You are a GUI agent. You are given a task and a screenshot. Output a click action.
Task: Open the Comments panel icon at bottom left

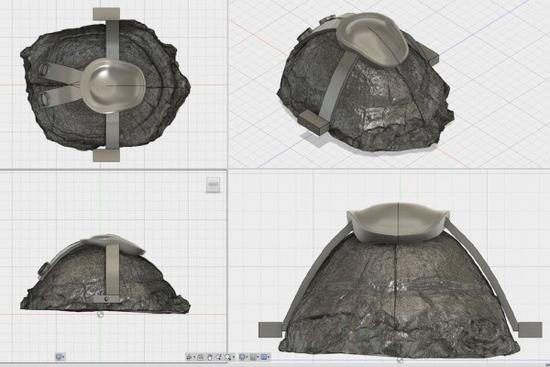pos(59,357)
